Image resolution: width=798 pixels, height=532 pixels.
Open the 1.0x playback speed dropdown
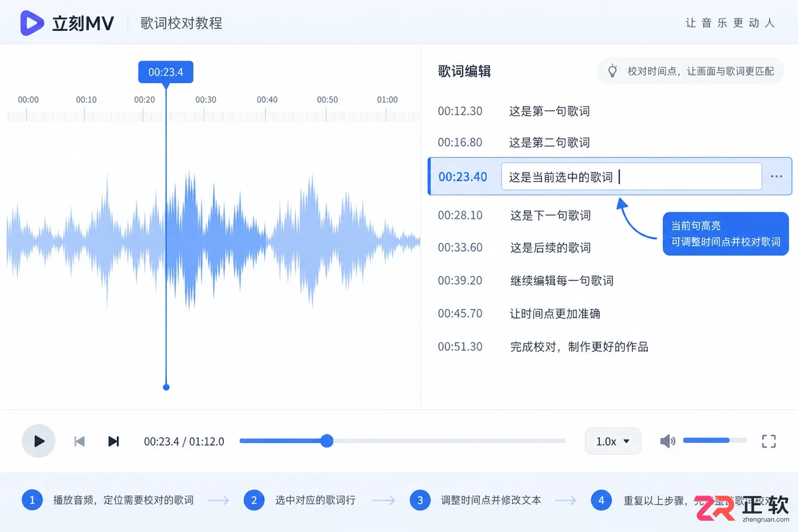[x=613, y=441]
